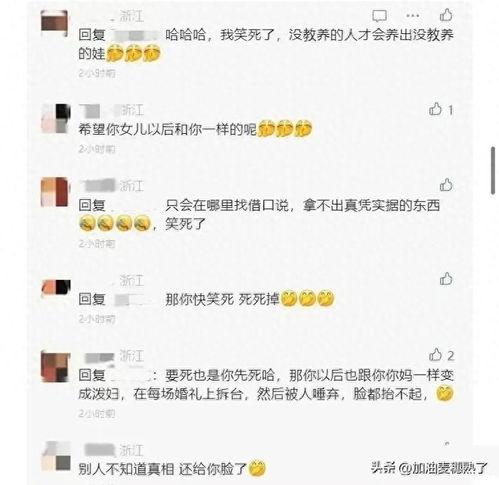Open avatar of 只会在哪里找借口 commenter

click(x=54, y=192)
